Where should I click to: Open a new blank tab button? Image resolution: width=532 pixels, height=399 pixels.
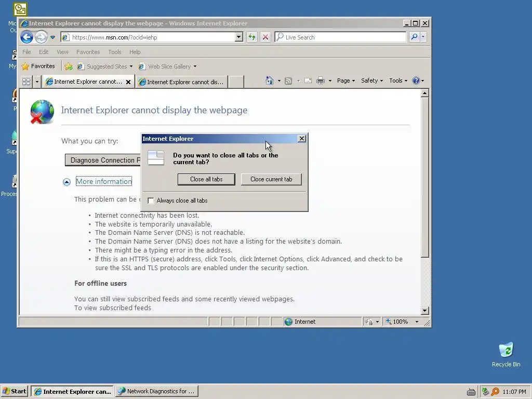coord(236,82)
